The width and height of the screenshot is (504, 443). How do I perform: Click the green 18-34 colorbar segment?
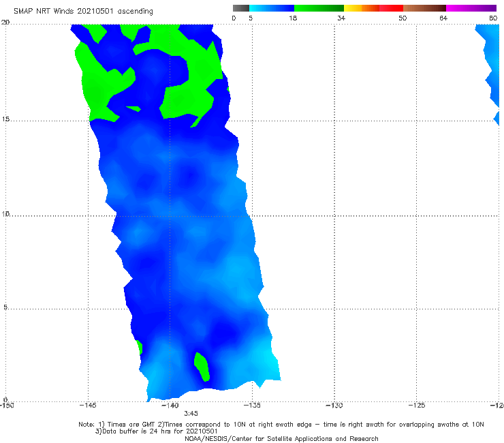point(319,8)
